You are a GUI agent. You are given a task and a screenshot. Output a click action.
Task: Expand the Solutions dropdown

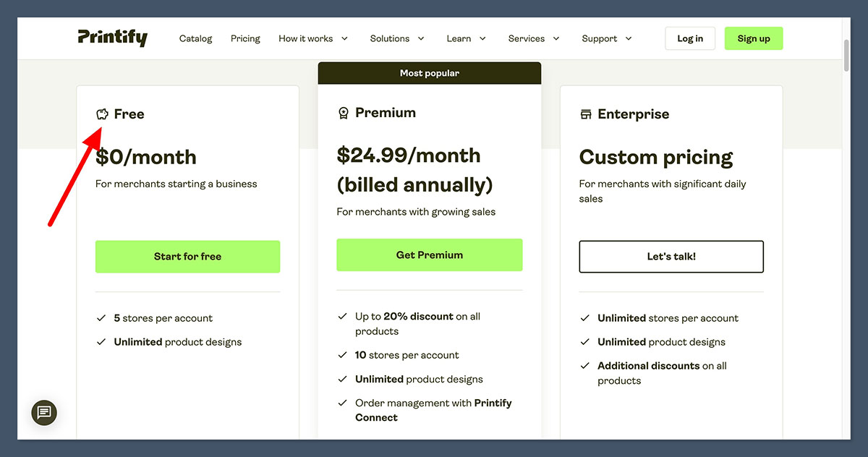tap(397, 38)
